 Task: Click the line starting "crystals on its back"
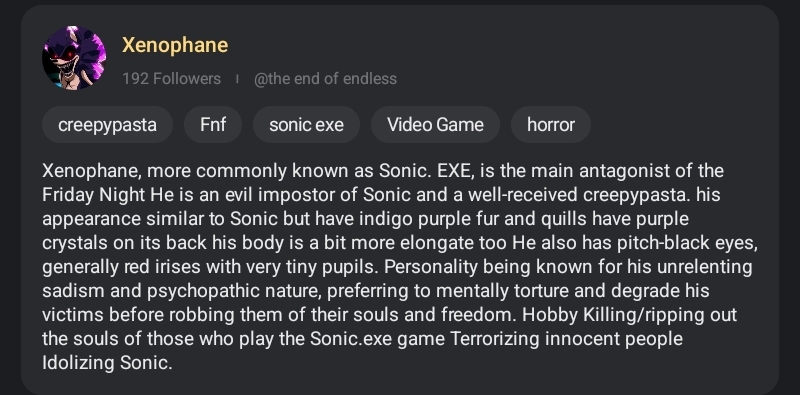tap(400, 242)
